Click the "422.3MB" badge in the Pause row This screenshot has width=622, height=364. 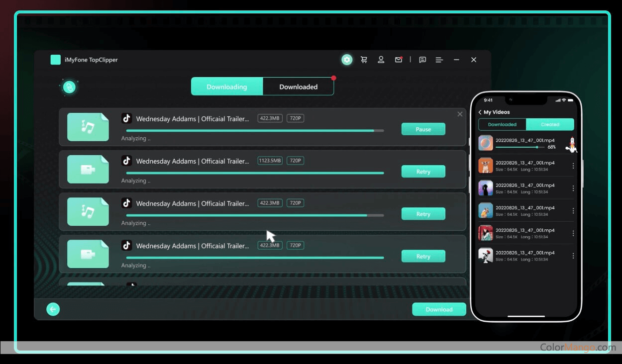coord(270,118)
